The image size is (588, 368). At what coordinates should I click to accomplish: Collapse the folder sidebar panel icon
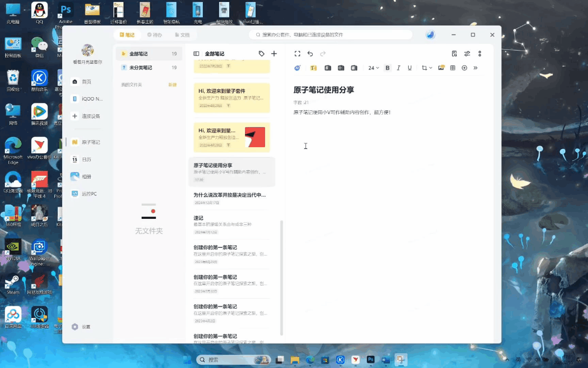point(196,53)
